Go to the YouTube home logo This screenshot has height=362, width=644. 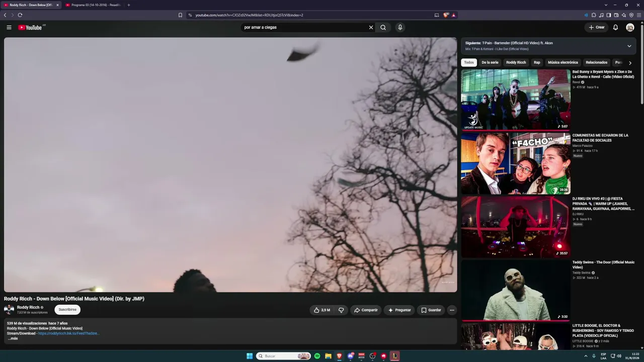pyautogui.click(x=30, y=28)
